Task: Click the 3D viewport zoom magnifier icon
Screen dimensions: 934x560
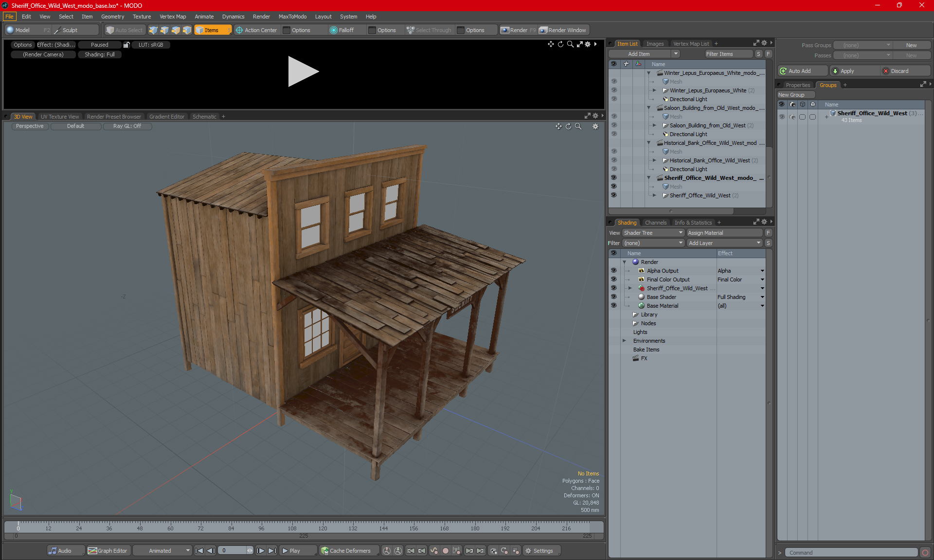Action: [x=578, y=126]
